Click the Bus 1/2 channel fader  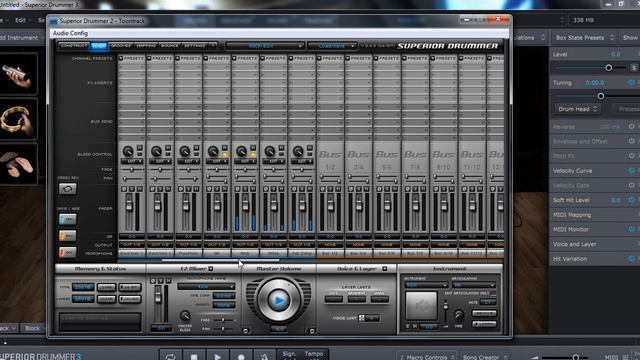pos(330,206)
